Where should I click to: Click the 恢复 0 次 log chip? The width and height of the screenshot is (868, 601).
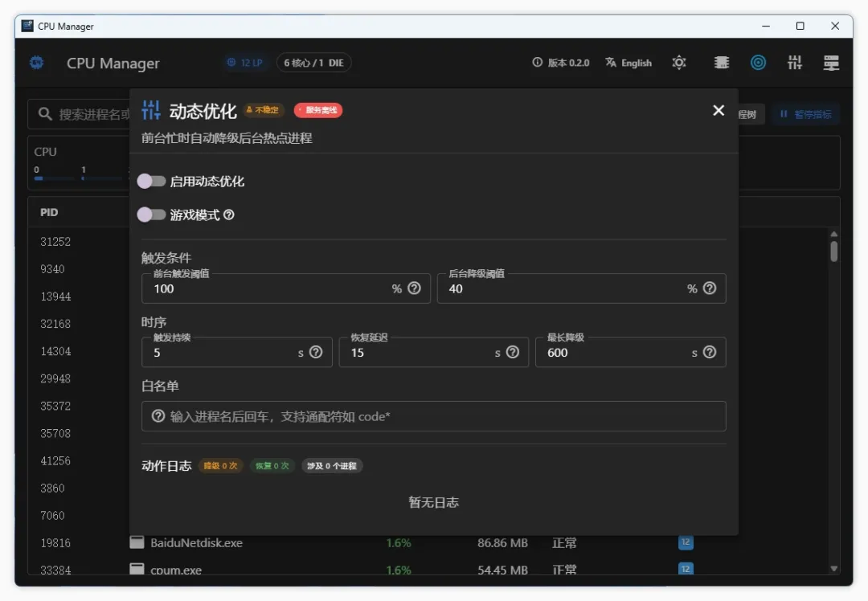tap(272, 466)
